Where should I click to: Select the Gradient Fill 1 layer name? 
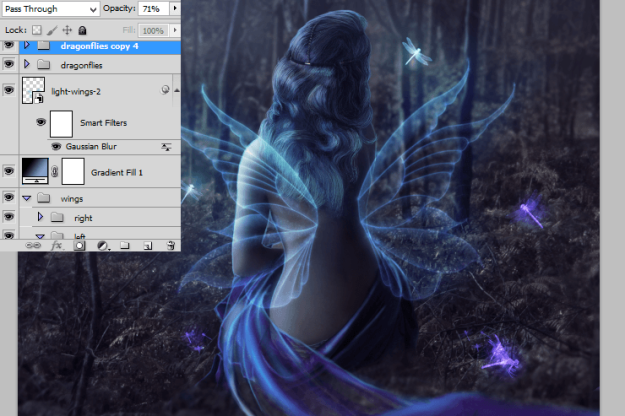coord(117,173)
